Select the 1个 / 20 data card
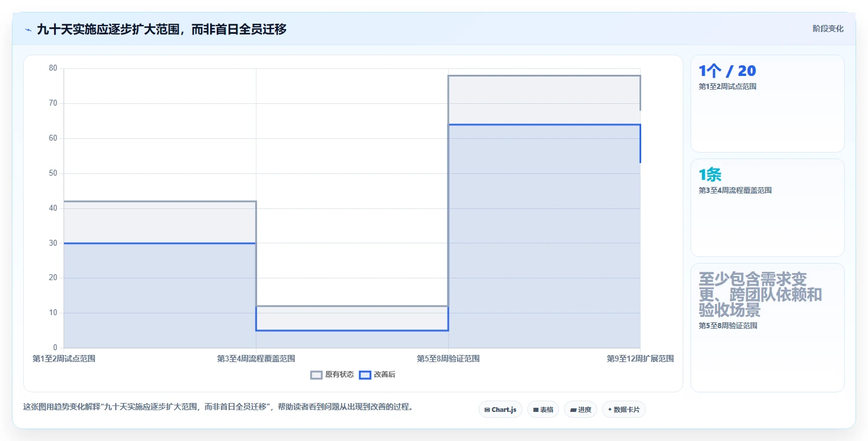 [768, 104]
